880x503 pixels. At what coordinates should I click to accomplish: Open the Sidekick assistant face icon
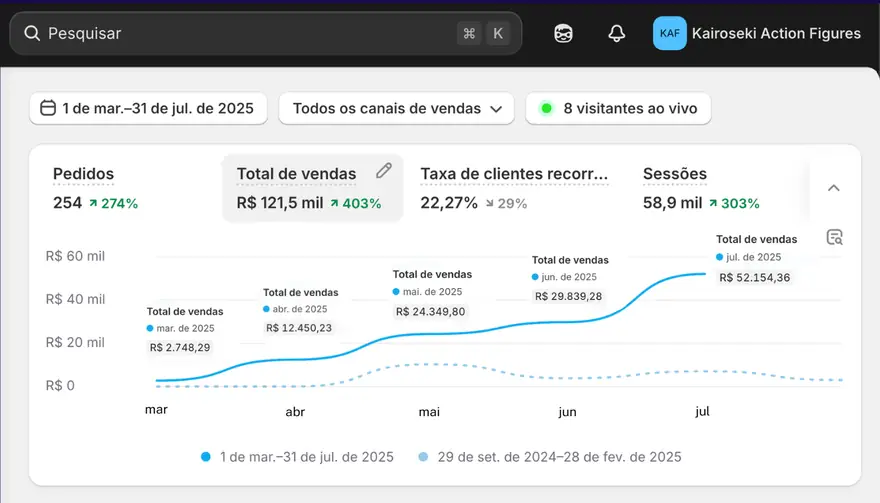(563, 34)
